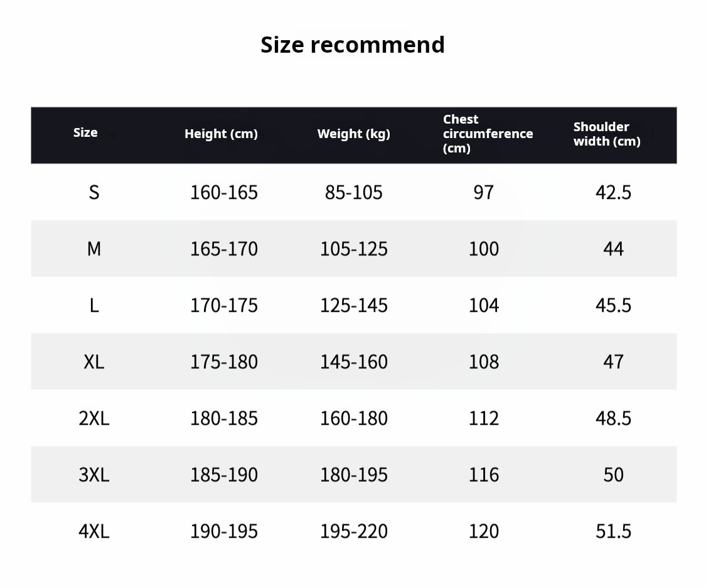Select the M size row label
Viewport: 706px width, 588px height.
[94, 249]
